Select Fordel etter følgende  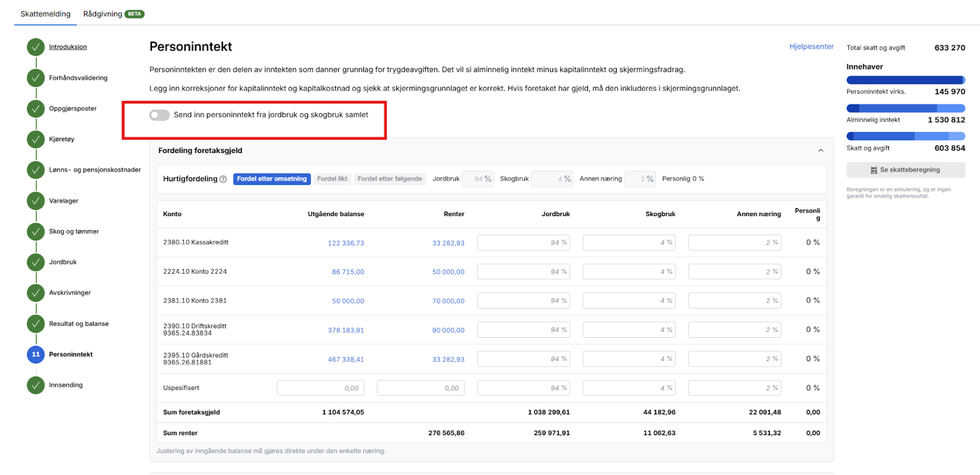(390, 179)
